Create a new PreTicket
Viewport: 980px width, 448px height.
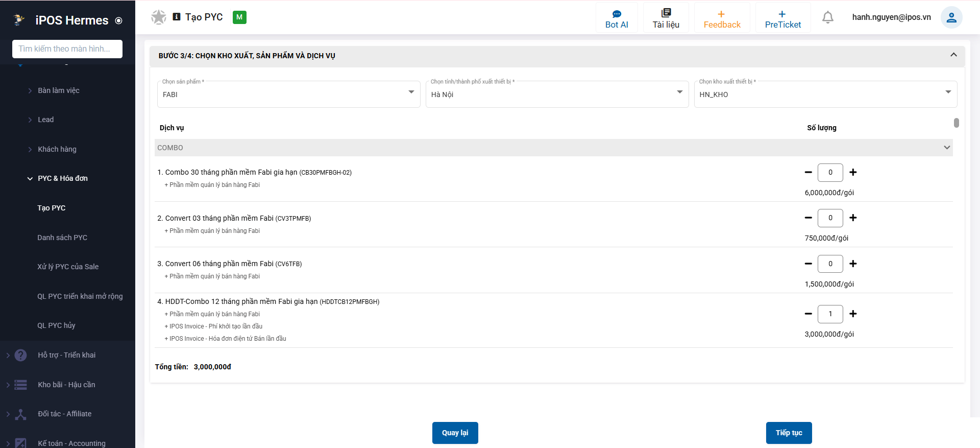(x=783, y=18)
